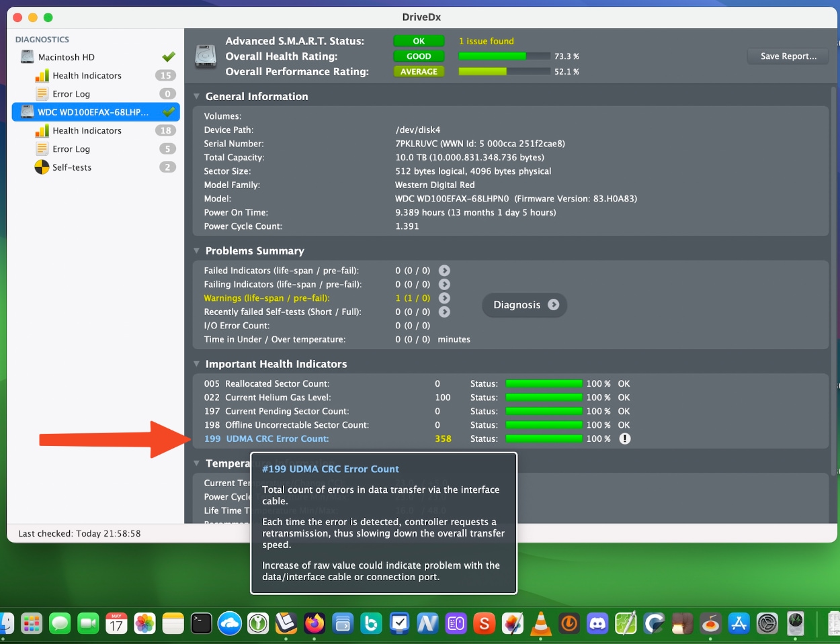Click the badge showing 5 error log entries
Viewport: 840px width, 644px height.
[x=168, y=149]
